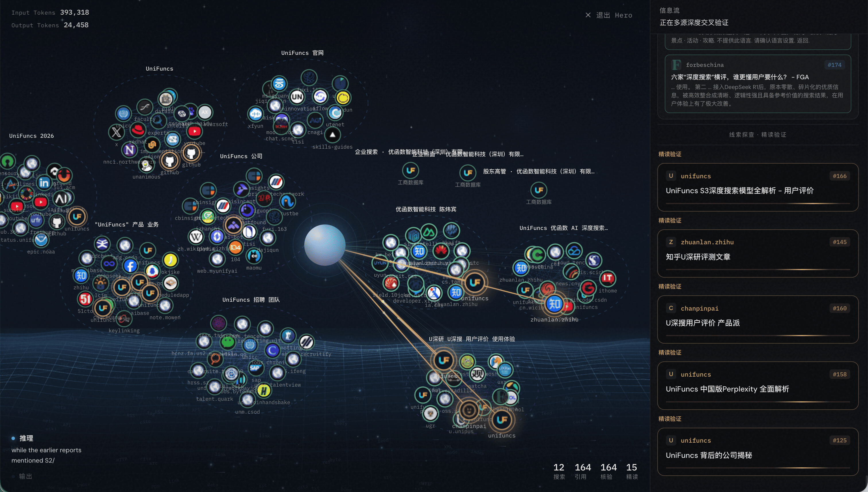Viewport: 868px width, 492px height.
Task: Open the watcha source node
Action: point(477,374)
